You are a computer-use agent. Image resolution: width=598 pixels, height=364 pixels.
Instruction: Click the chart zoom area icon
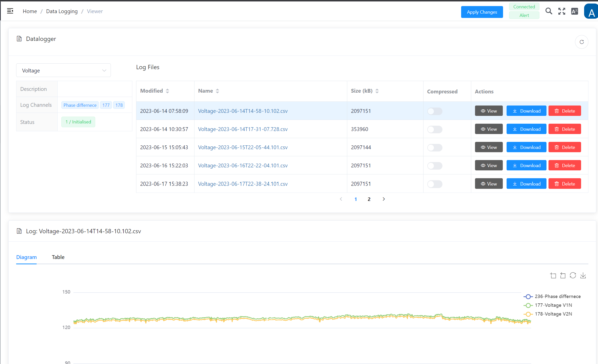tap(553, 275)
